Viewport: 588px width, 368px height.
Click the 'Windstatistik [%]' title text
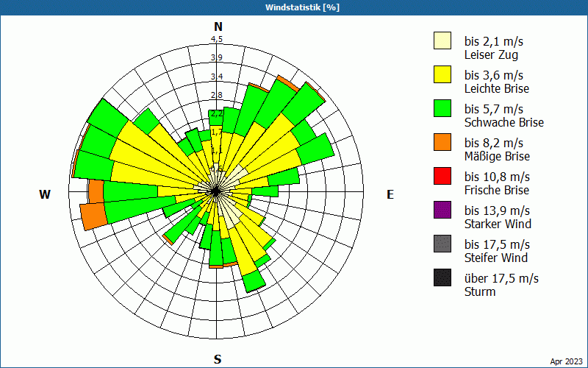pos(302,7)
